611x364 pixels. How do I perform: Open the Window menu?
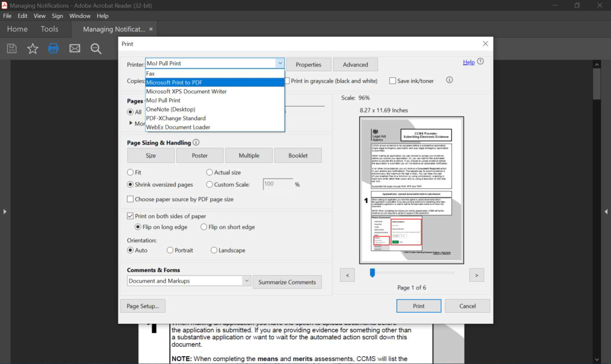(79, 16)
